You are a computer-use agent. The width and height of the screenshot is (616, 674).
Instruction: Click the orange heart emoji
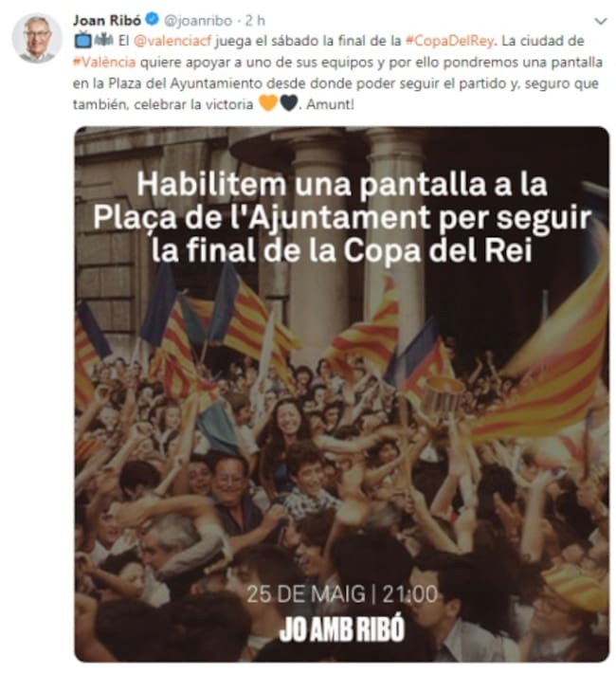[268, 103]
